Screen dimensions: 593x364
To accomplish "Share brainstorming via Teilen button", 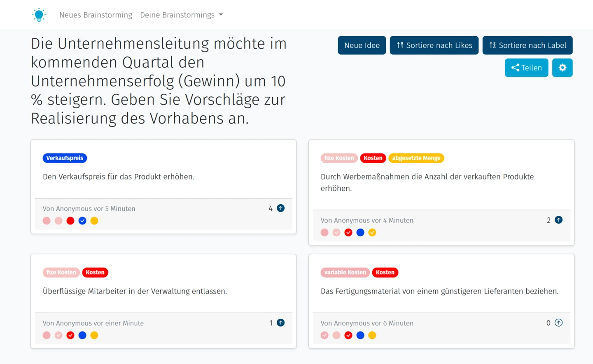I will tap(526, 68).
